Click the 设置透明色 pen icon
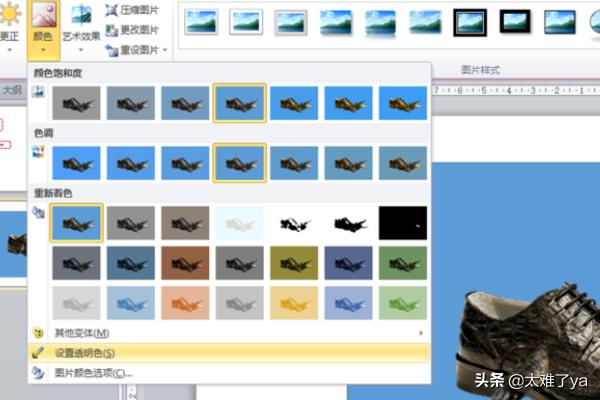The height and width of the screenshot is (400, 600). [38, 353]
